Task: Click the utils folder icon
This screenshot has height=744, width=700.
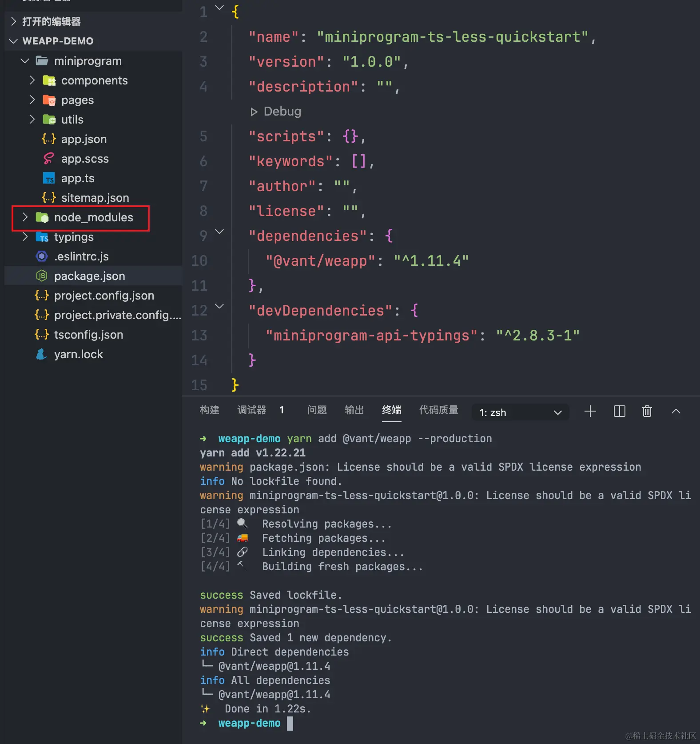Action: point(49,120)
